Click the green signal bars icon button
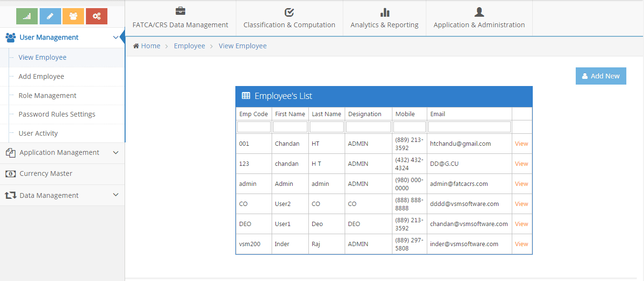644x281 pixels. 27,16
